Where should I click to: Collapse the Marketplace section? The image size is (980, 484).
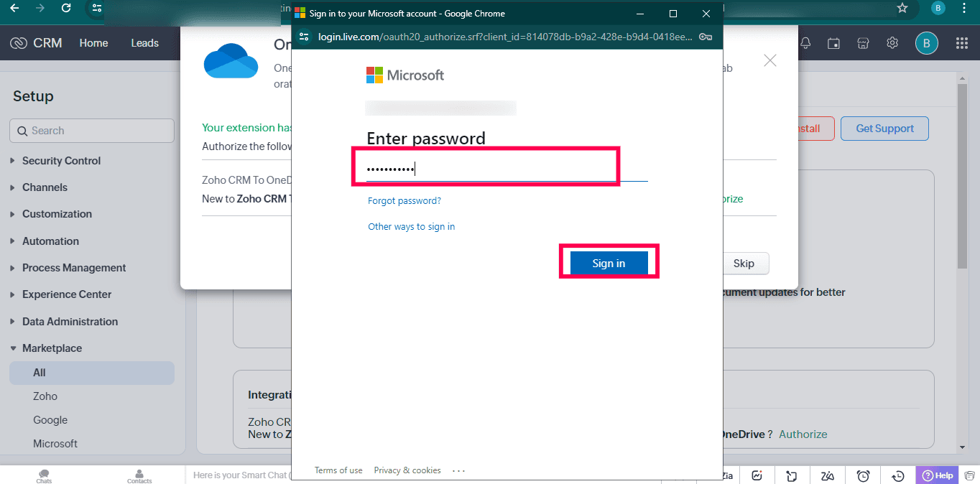[52, 348]
